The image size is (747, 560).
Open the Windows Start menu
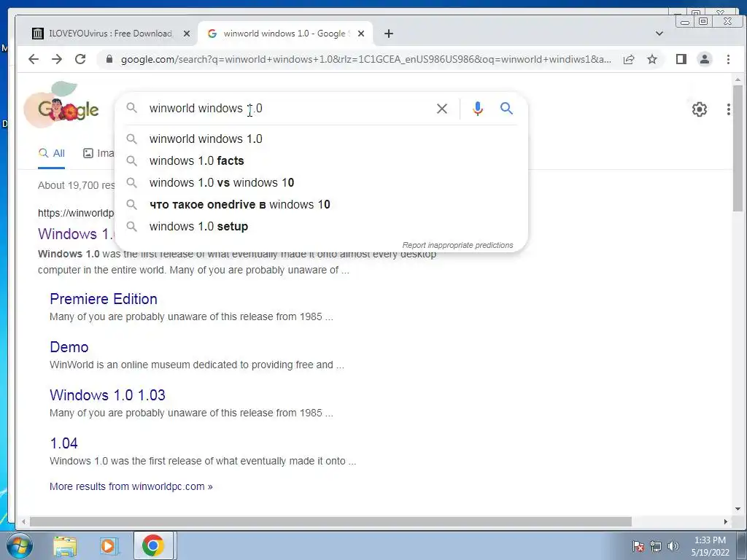coord(20,546)
